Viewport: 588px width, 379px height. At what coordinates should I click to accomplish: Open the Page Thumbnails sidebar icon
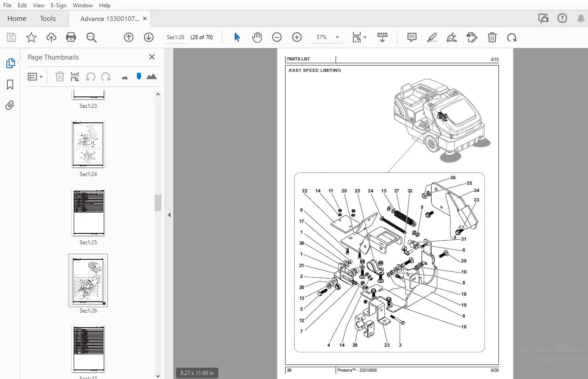click(10, 64)
